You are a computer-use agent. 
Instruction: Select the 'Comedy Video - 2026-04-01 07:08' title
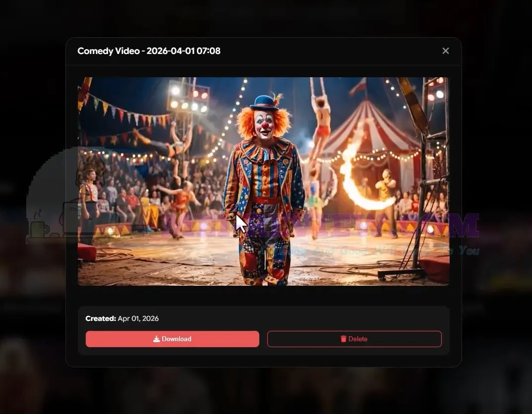149,51
